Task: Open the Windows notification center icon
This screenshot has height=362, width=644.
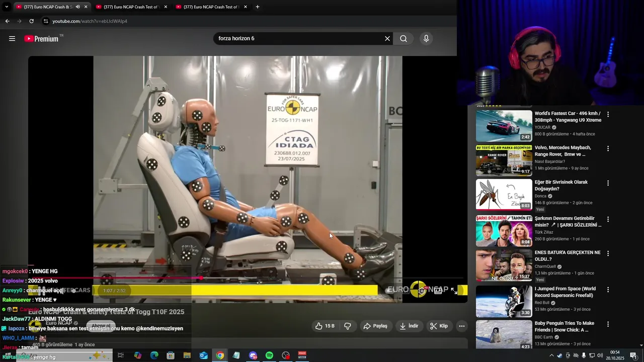Action: click(633, 355)
